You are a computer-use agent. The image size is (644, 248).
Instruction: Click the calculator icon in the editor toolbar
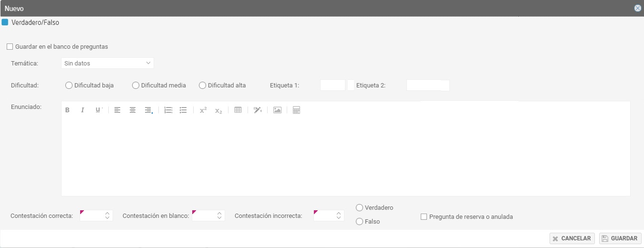(296, 110)
